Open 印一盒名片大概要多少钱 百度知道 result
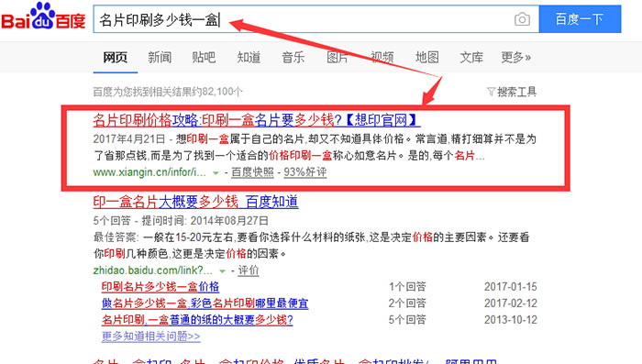642x364 pixels. click(x=195, y=202)
